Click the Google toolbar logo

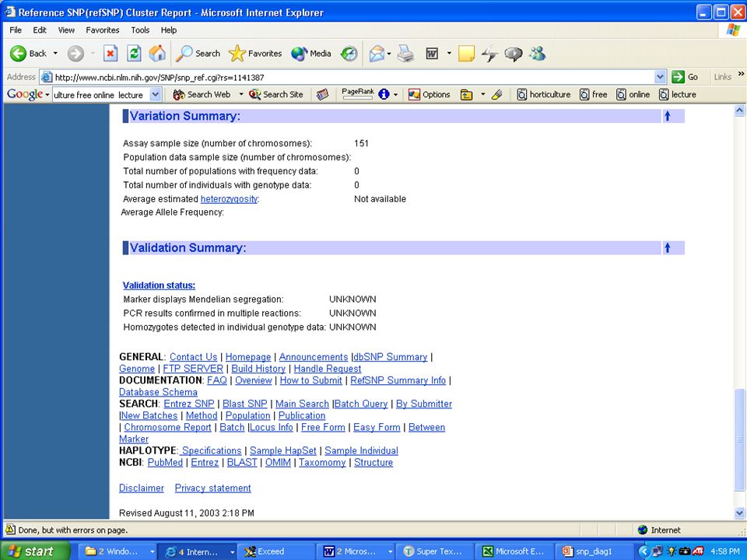pos(24,94)
